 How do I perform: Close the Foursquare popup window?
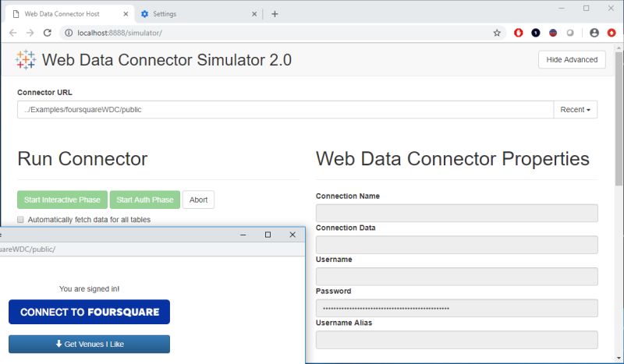292,235
